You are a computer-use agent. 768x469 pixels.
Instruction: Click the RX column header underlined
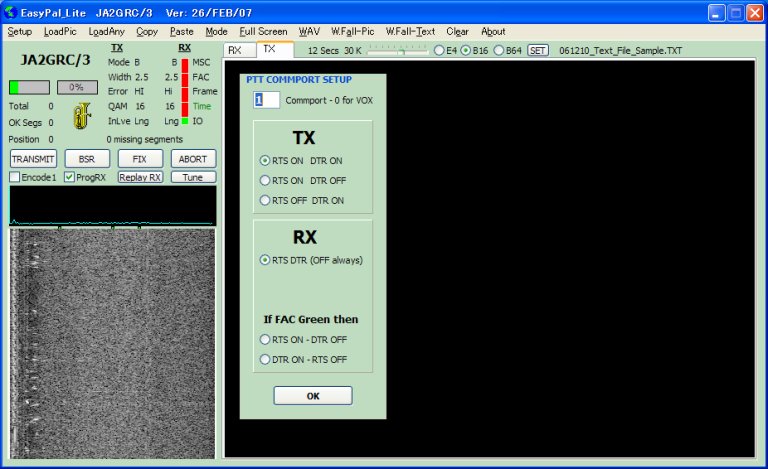click(x=184, y=47)
